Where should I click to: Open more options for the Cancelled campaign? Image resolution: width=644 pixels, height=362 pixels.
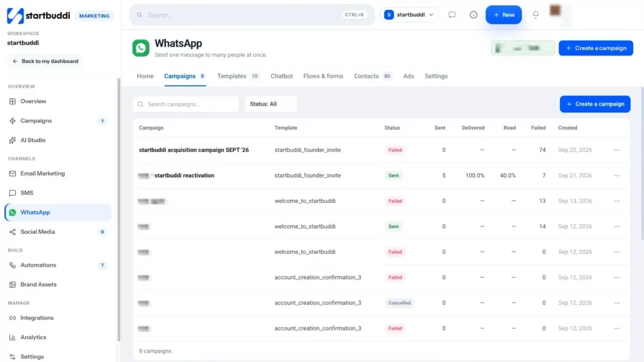[617, 303]
